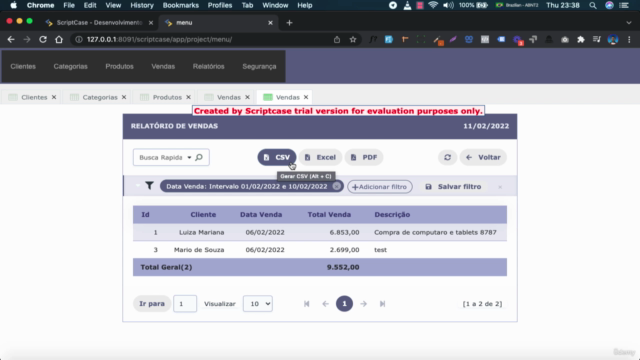Switch to the Categorias application tab
The height and width of the screenshot is (360, 640).
point(100,97)
